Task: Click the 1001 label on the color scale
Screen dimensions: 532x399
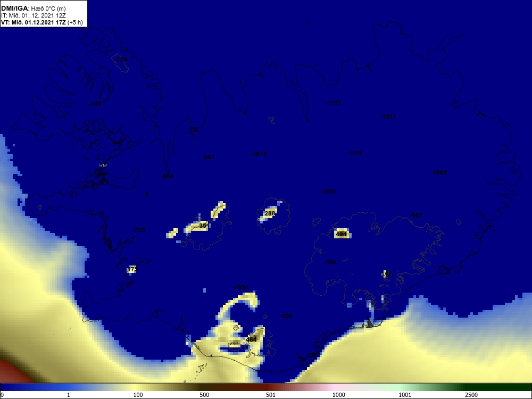Action: click(x=405, y=395)
